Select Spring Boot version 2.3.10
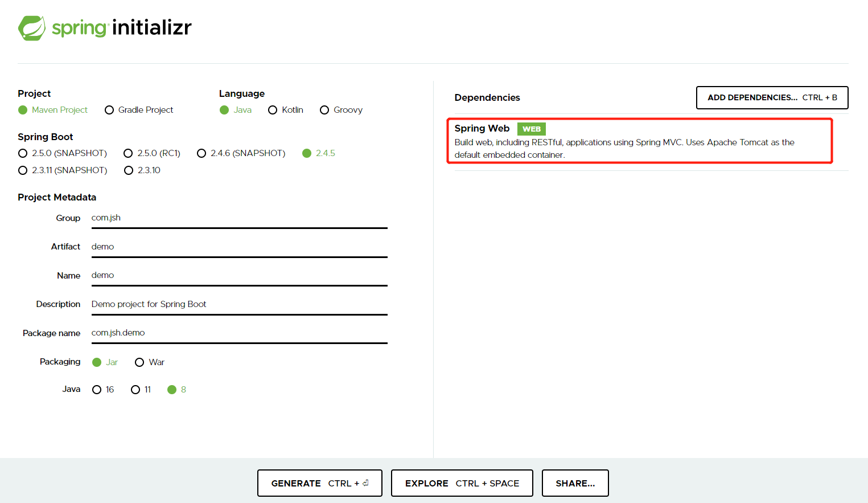The image size is (868, 503). tap(142, 170)
